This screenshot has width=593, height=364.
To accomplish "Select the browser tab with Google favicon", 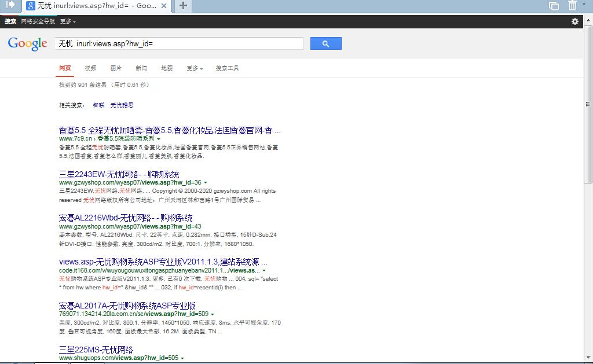I will [97, 6].
